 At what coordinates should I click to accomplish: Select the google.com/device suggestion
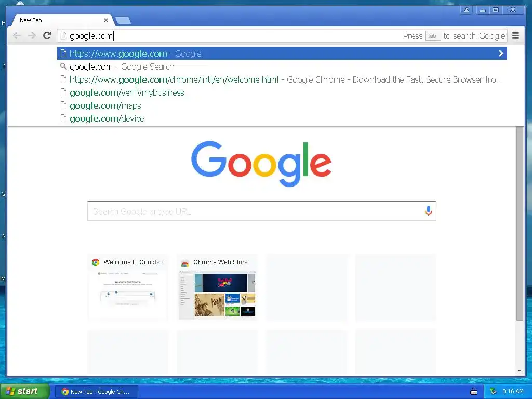click(x=282, y=119)
